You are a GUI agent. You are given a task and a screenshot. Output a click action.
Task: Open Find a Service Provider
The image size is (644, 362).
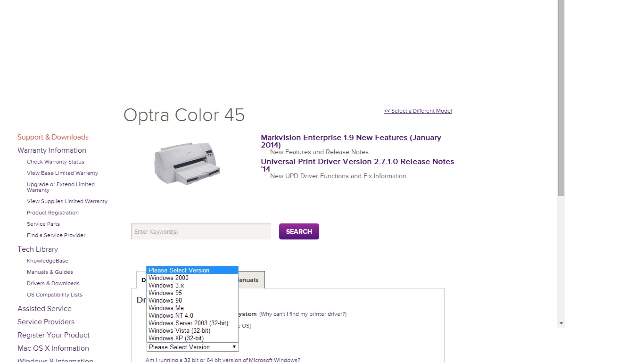click(x=56, y=235)
